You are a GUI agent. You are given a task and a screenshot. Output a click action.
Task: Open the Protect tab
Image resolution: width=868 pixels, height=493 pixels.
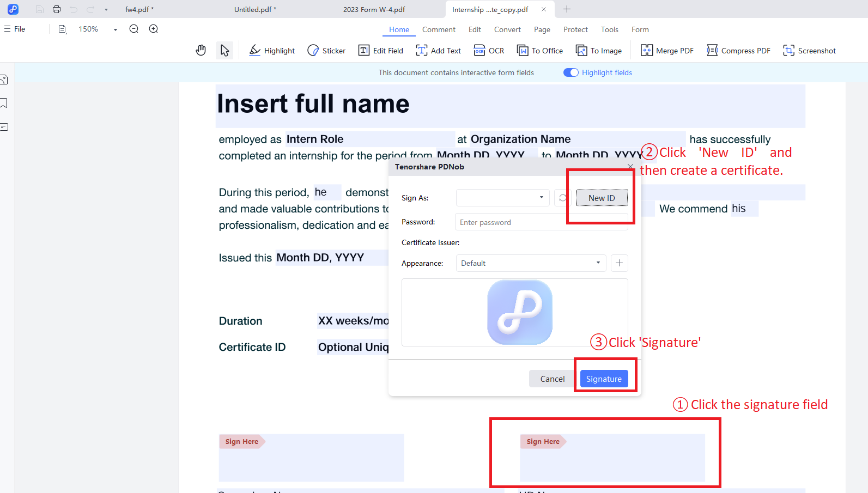tap(575, 29)
